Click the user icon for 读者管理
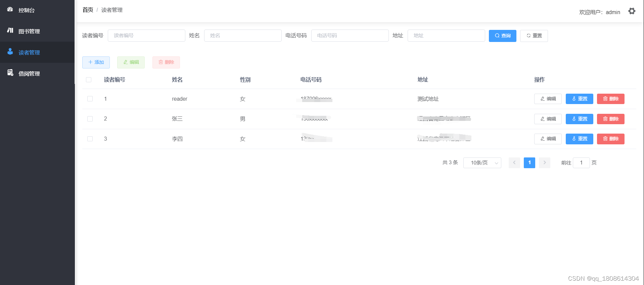Viewport: 644px width, 285px height. click(x=10, y=52)
